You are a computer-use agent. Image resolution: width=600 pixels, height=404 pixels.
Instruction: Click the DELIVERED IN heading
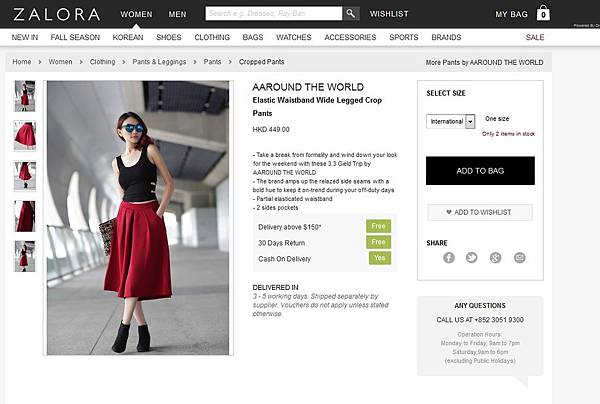tap(276, 287)
